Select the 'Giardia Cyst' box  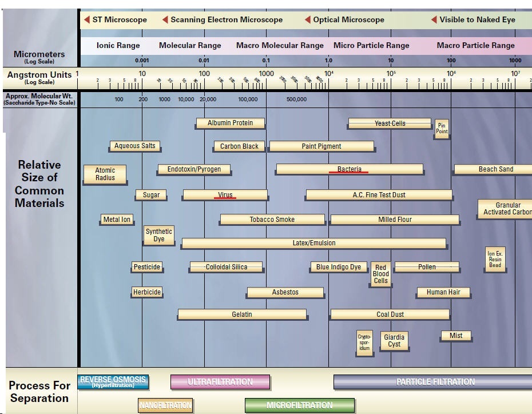pos(394,341)
